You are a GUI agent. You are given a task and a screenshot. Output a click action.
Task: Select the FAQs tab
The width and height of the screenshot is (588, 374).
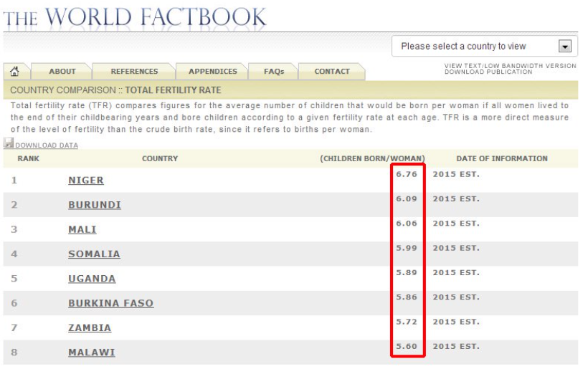tap(274, 72)
